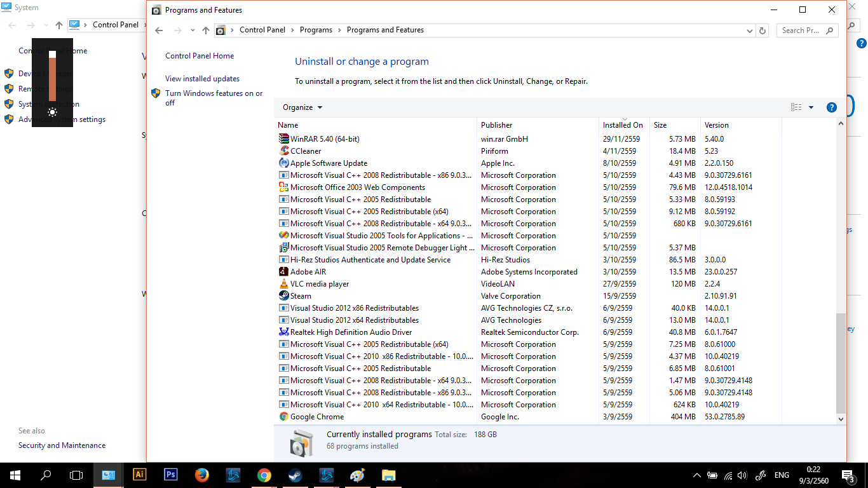Sort by the Installed On column

coord(624,125)
